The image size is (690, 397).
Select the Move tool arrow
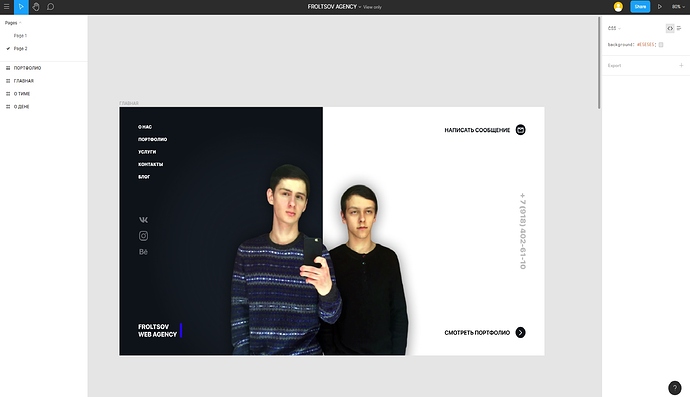[21, 7]
